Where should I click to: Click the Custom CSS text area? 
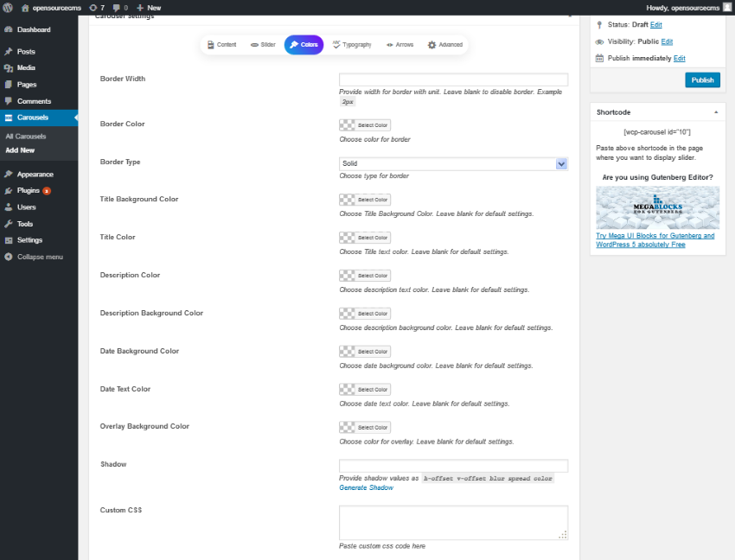453,523
